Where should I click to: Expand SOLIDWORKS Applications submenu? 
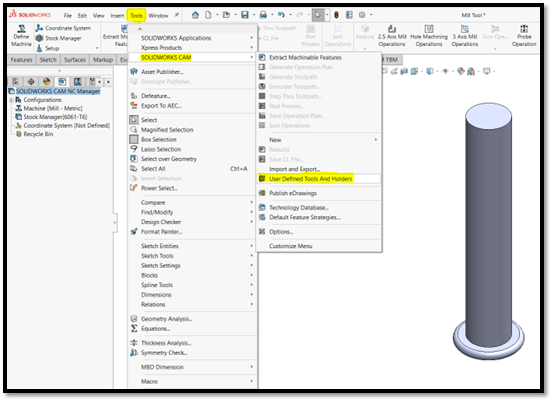pos(192,38)
